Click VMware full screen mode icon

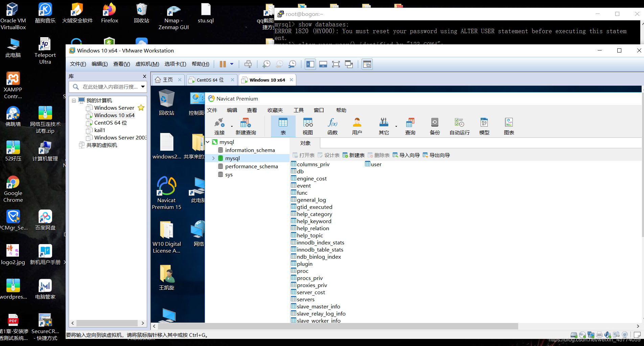tap(336, 64)
